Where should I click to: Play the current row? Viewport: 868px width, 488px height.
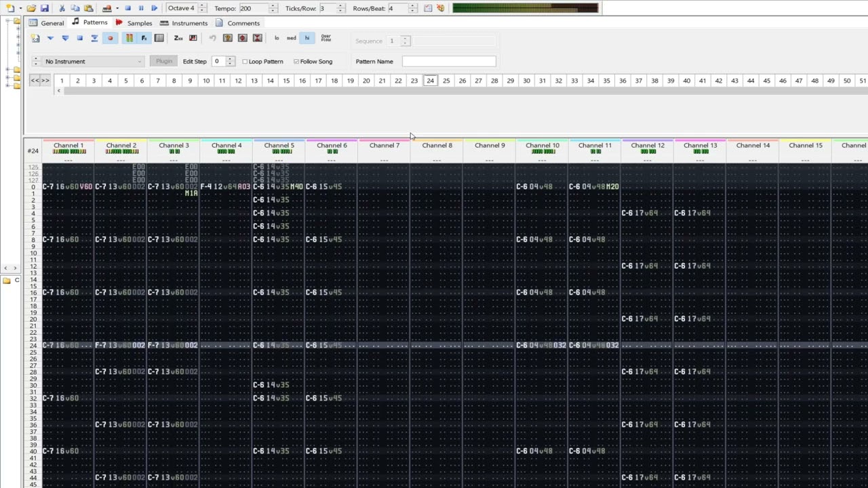[x=94, y=38]
